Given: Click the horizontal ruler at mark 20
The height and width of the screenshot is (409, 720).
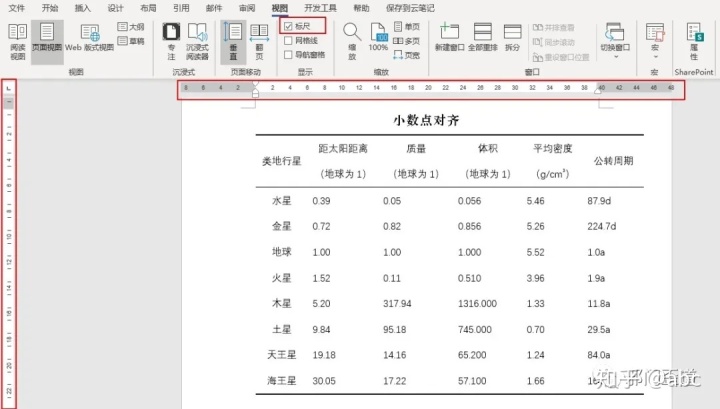Looking at the screenshot, I should tap(428, 87).
